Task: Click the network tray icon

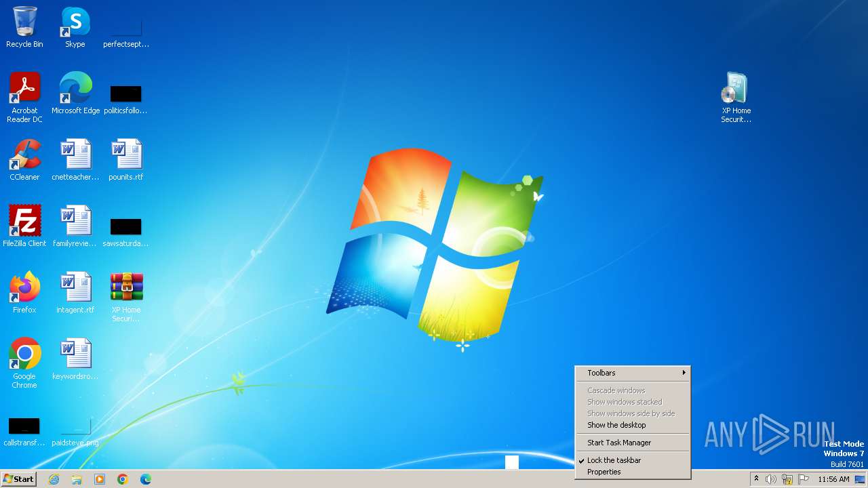Action: pos(787,479)
